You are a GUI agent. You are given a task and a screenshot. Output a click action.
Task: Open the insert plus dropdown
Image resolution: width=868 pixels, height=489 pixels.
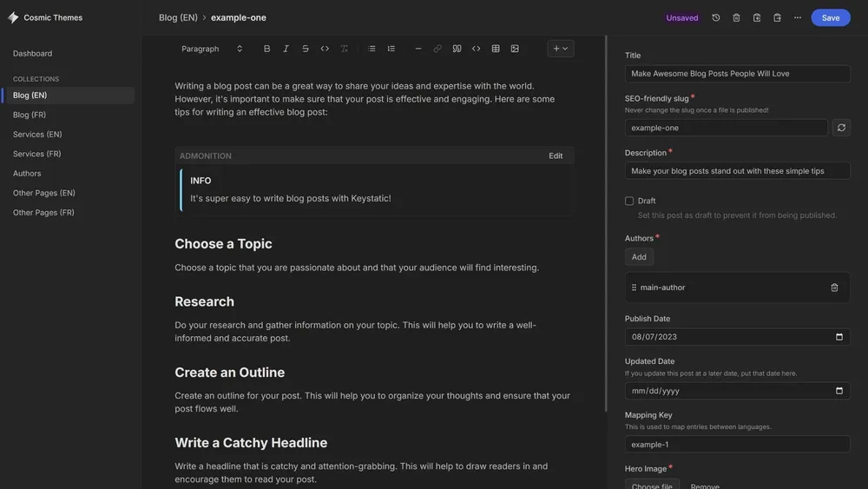point(560,49)
